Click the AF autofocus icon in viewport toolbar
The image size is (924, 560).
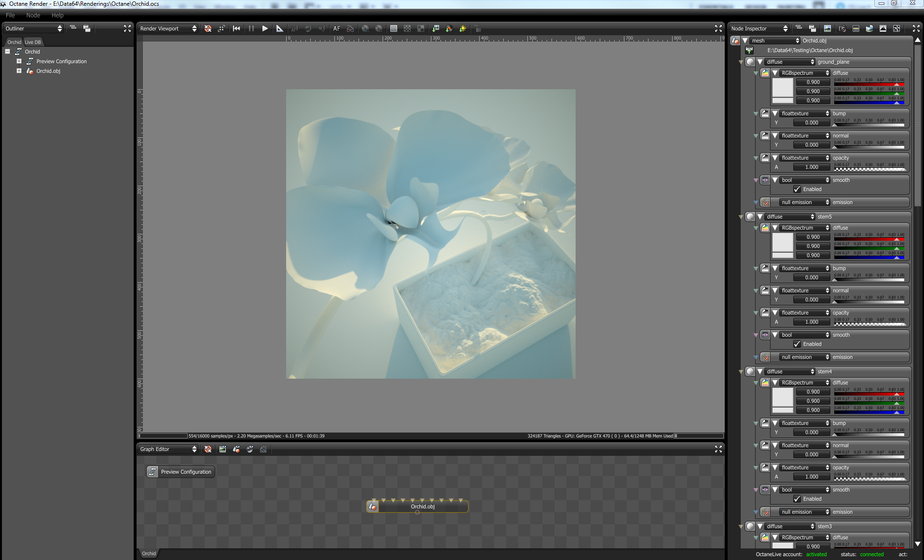pos(337,28)
